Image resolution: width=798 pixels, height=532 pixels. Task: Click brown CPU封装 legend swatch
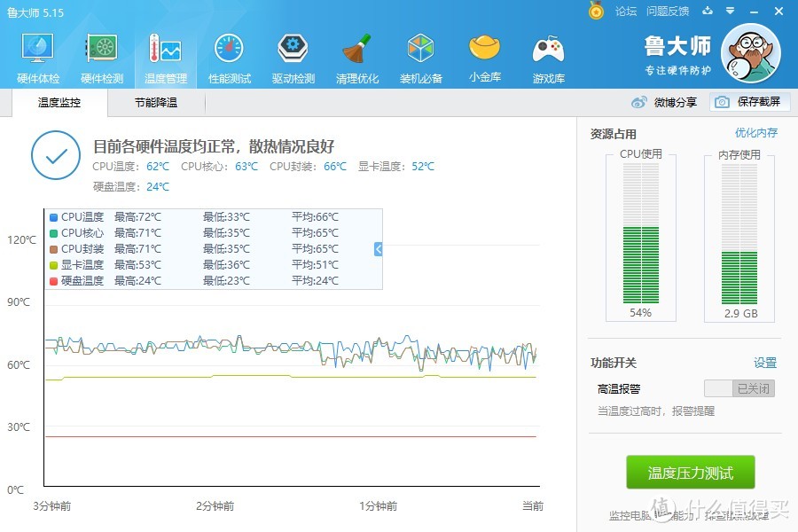(x=53, y=249)
